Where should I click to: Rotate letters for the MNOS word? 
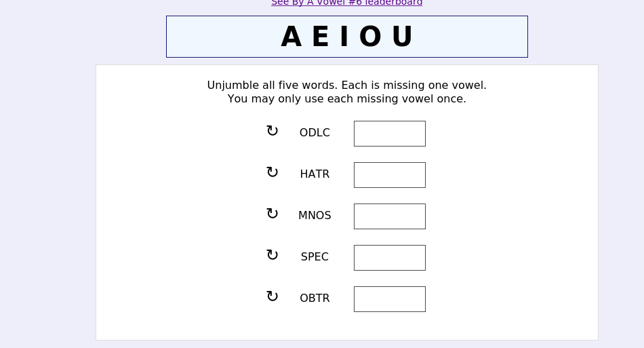(273, 214)
